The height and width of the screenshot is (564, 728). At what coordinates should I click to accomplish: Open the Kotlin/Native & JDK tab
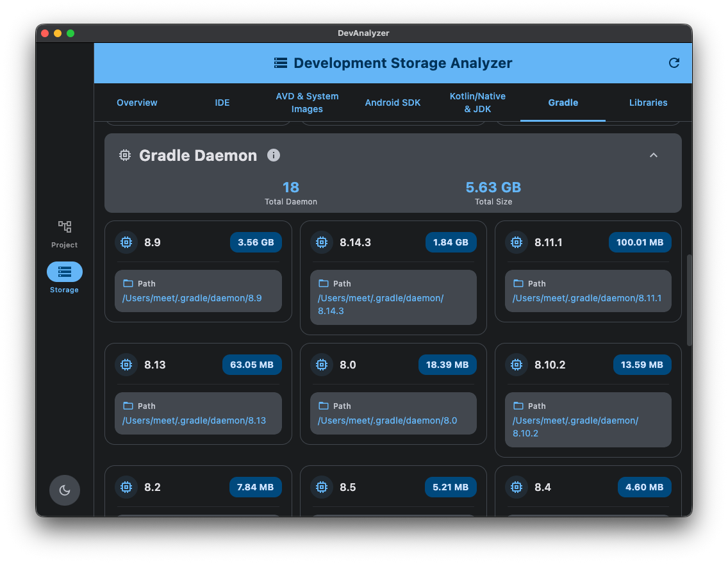(x=477, y=103)
